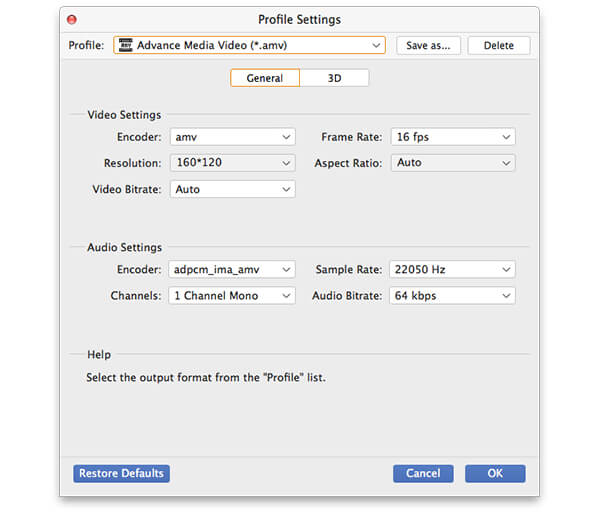
Task: Open the Sample Rate 22050 Hz dropdown
Action: pos(452,269)
